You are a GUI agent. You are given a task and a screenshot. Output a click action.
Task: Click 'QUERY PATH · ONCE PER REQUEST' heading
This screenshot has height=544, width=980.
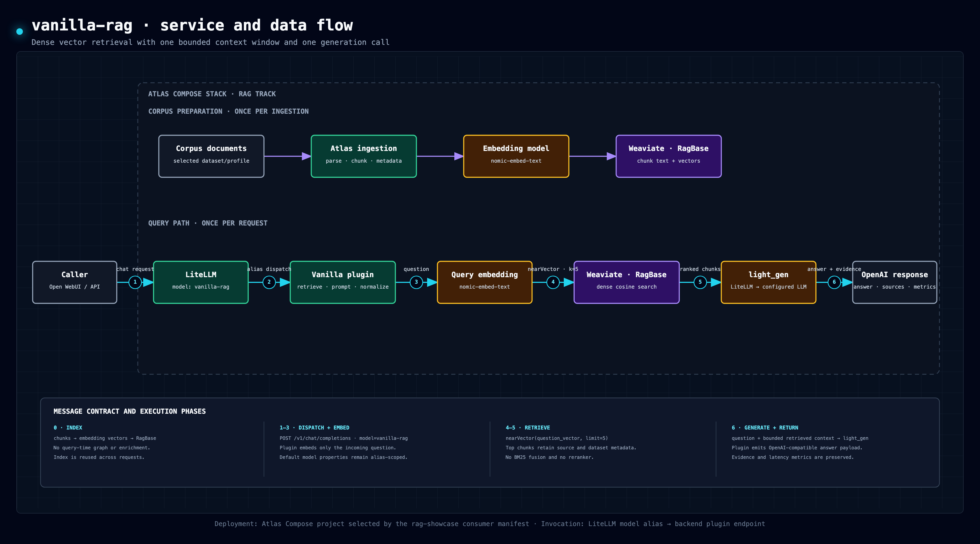pos(208,223)
